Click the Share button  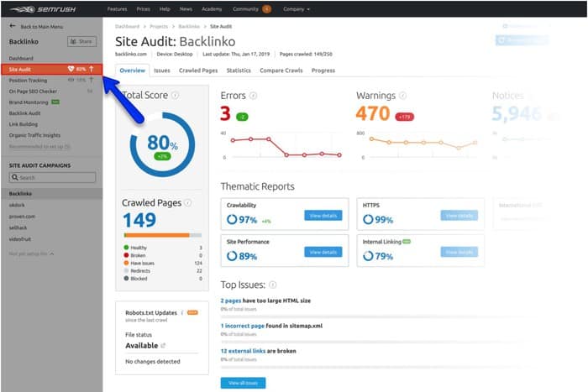pos(81,41)
